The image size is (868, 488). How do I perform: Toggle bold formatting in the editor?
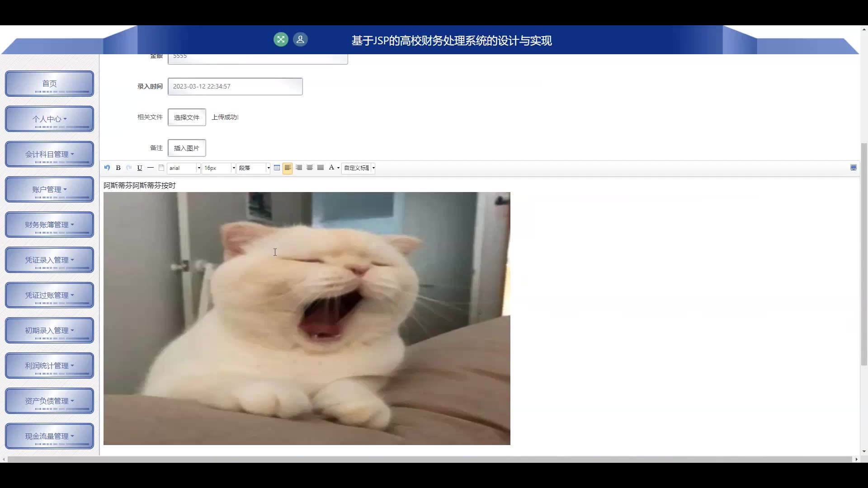coord(118,168)
